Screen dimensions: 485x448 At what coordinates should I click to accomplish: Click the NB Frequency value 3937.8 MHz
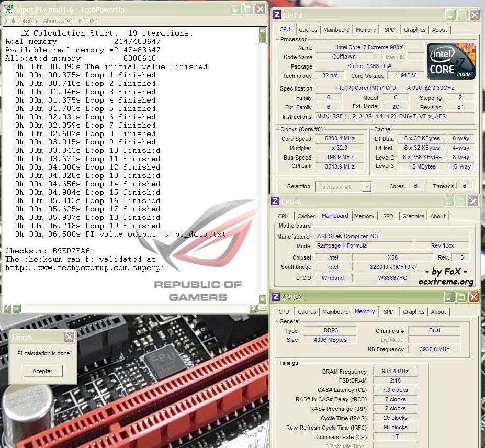click(x=434, y=349)
